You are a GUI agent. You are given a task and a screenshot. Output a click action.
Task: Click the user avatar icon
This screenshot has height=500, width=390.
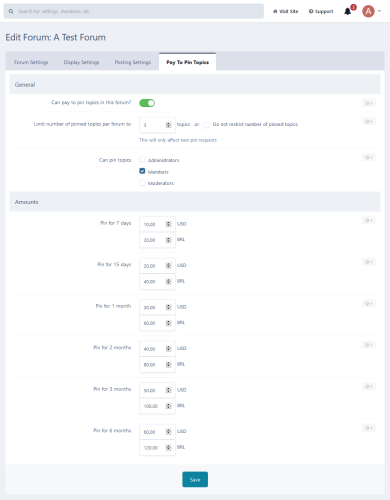pos(368,11)
